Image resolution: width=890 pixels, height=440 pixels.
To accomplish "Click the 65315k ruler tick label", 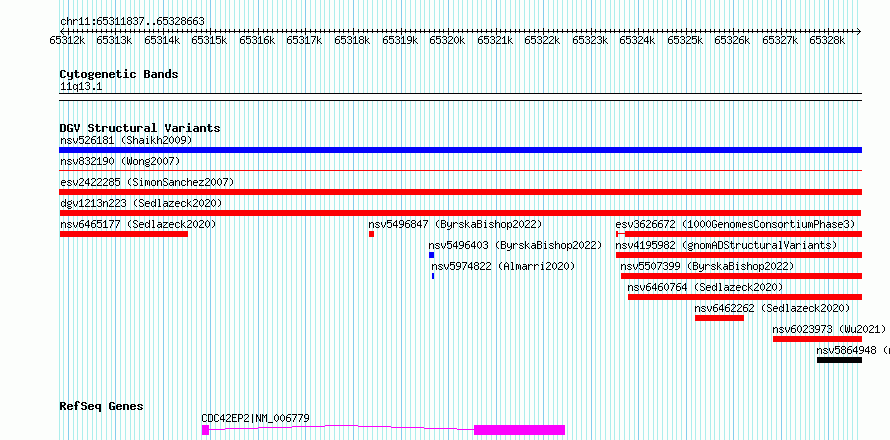I will 209,40.
